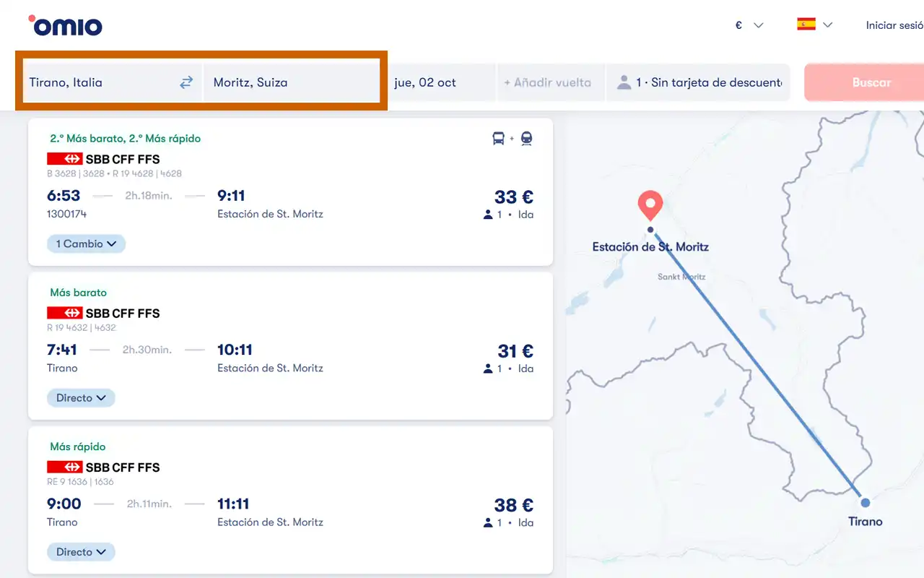Click the bus icon on first result
The width and height of the screenshot is (924, 578).
[498, 138]
